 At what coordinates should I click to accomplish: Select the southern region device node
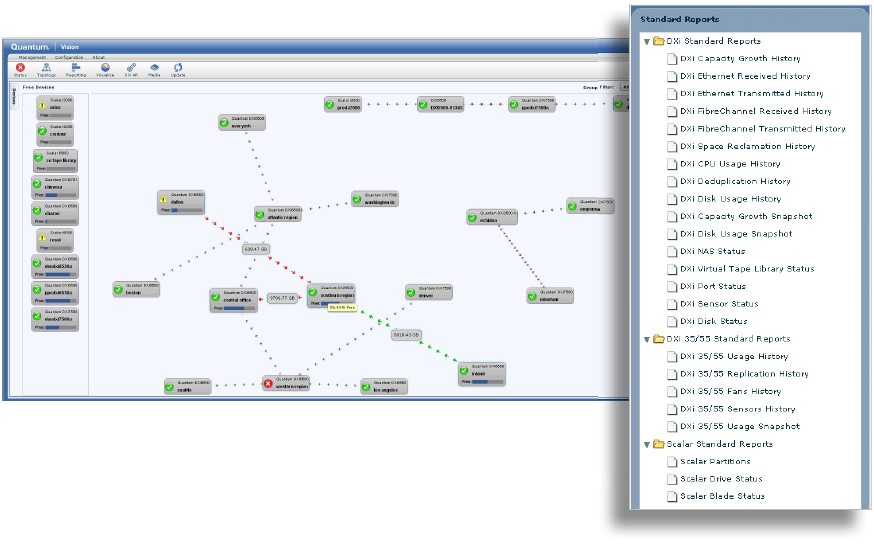tap(331, 296)
